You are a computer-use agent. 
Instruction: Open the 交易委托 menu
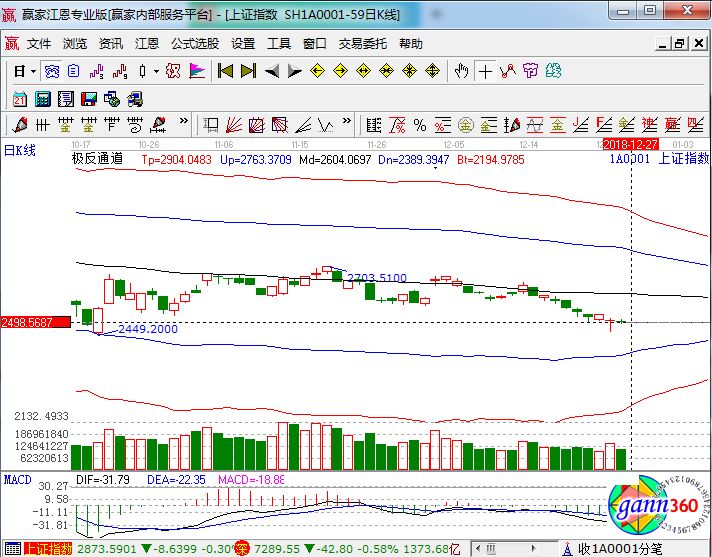point(364,44)
